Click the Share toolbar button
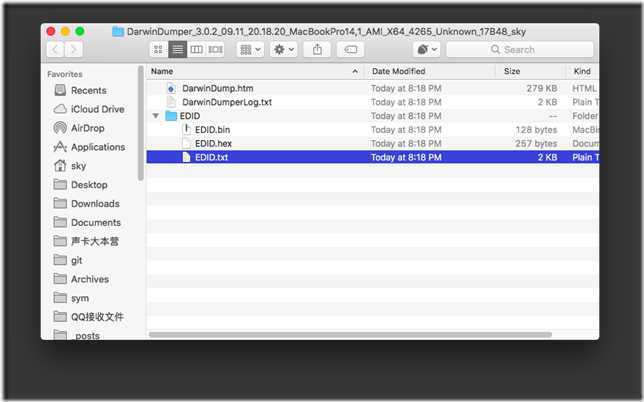This screenshot has width=644, height=402. coord(317,50)
